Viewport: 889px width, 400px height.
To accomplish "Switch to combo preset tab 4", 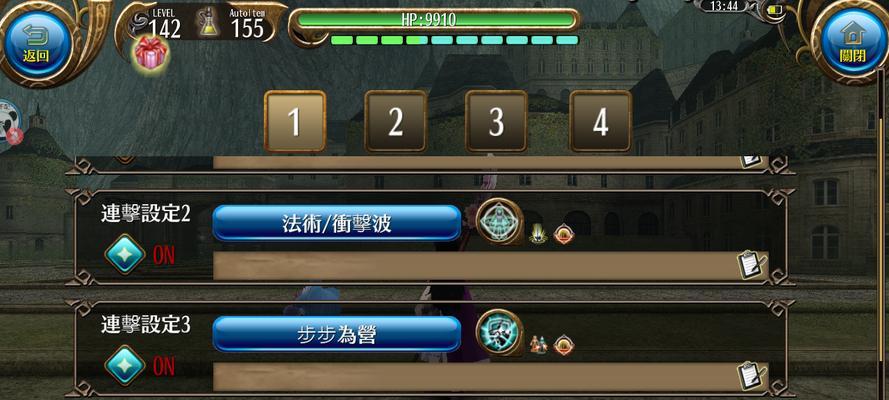I will tap(600, 122).
